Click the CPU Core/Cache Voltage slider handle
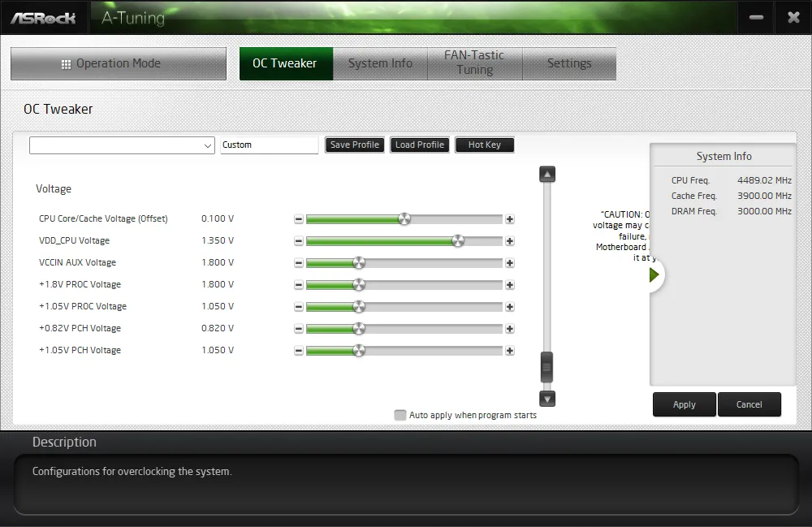812x527 pixels. pyautogui.click(x=404, y=219)
